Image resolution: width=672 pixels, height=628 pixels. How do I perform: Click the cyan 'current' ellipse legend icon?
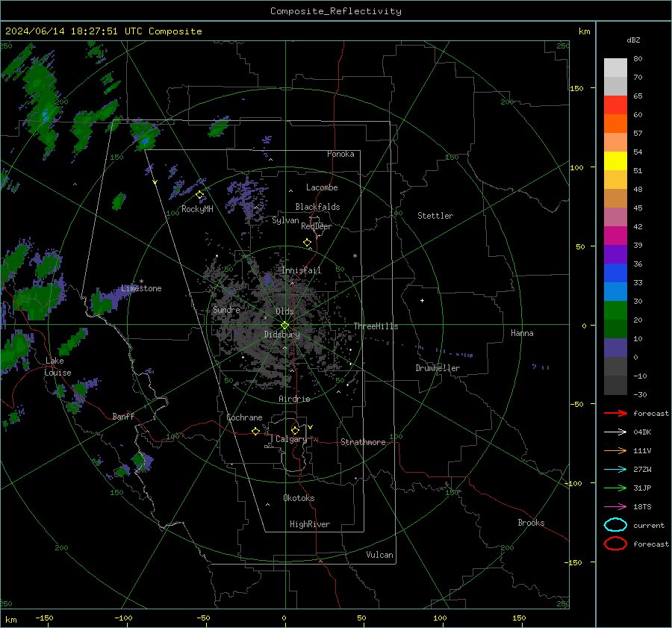coord(615,525)
